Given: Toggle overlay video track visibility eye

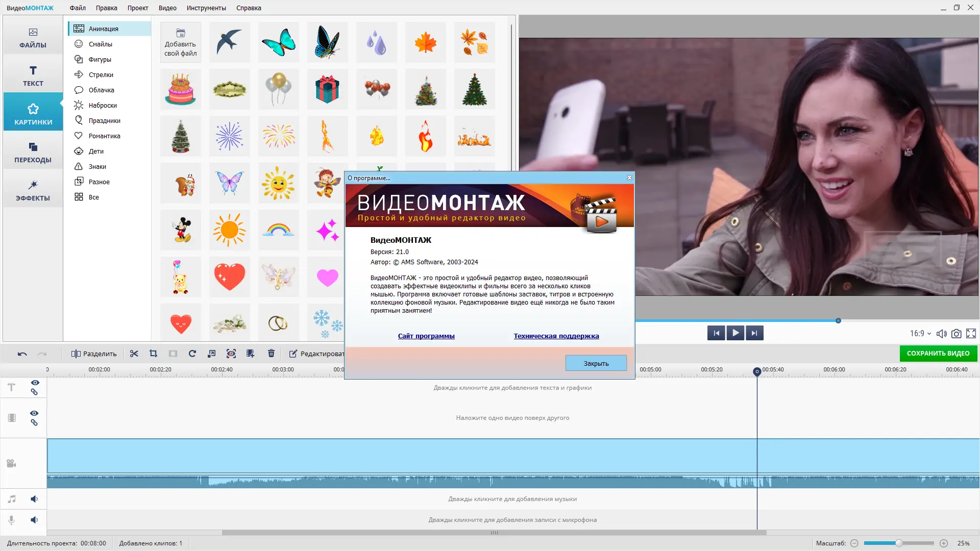Looking at the screenshot, I should pyautogui.click(x=34, y=413).
